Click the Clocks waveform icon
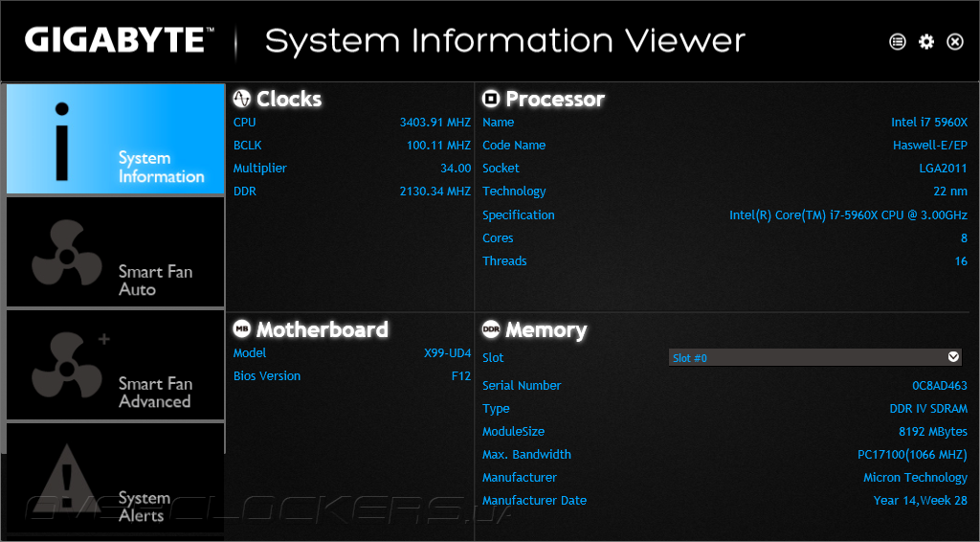 tap(242, 98)
